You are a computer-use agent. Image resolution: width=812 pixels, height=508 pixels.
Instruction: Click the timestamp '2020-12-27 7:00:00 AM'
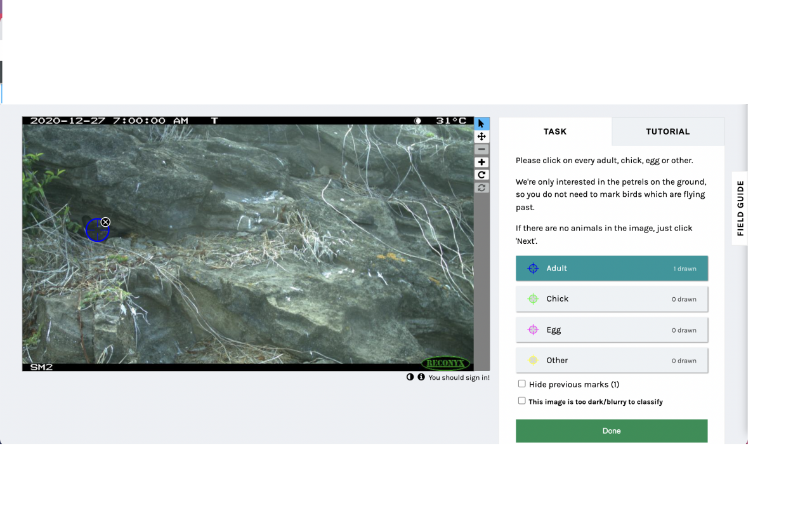tap(109, 121)
